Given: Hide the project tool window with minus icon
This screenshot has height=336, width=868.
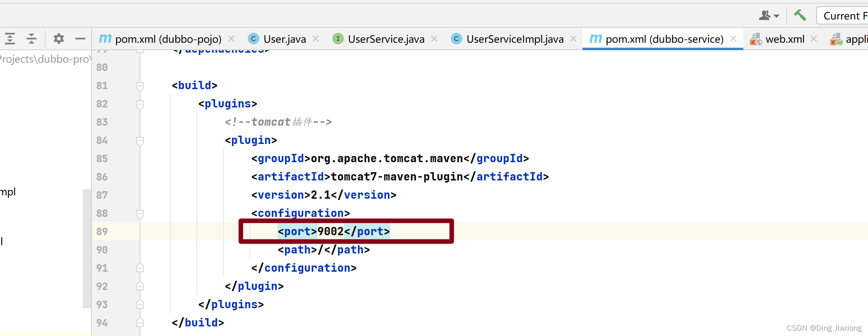Looking at the screenshot, I should pyautogui.click(x=80, y=39).
